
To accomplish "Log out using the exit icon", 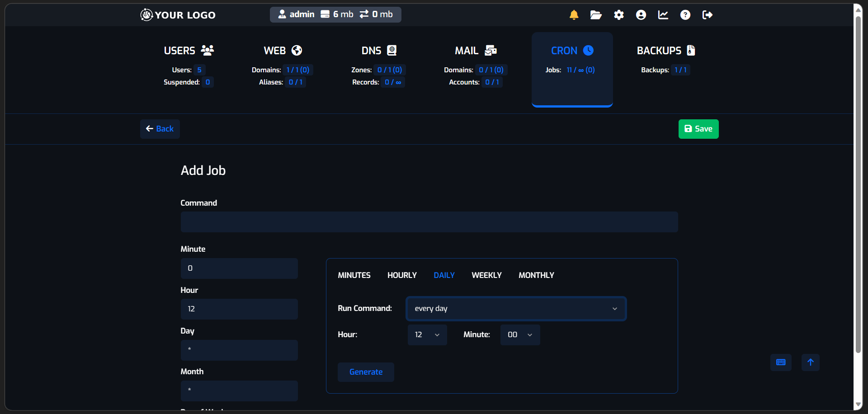I will pos(707,14).
